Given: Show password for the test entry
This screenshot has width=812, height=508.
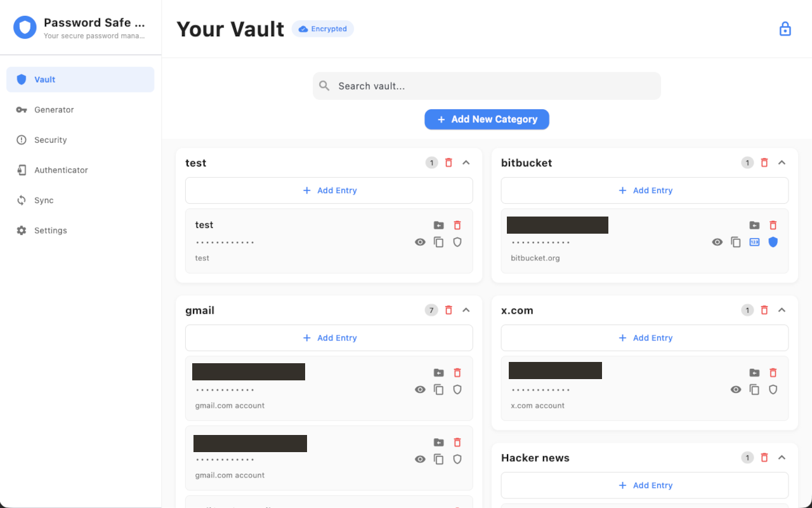Looking at the screenshot, I should point(420,242).
